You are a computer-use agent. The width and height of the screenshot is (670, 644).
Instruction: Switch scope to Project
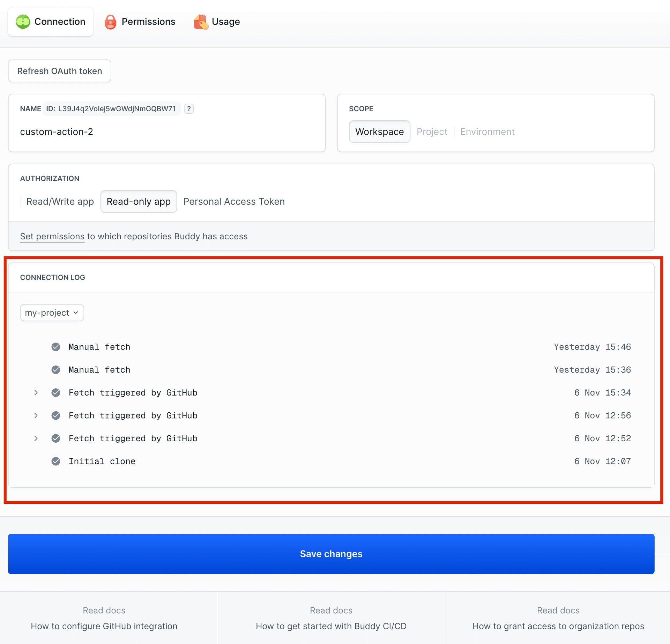(x=432, y=132)
